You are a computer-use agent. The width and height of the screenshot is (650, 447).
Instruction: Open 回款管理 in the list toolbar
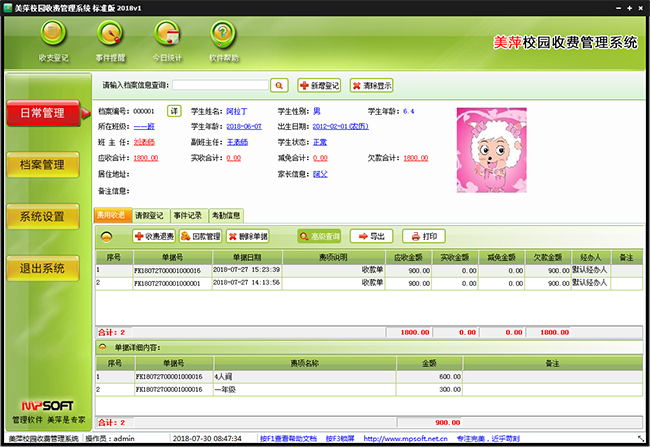tap(199, 236)
